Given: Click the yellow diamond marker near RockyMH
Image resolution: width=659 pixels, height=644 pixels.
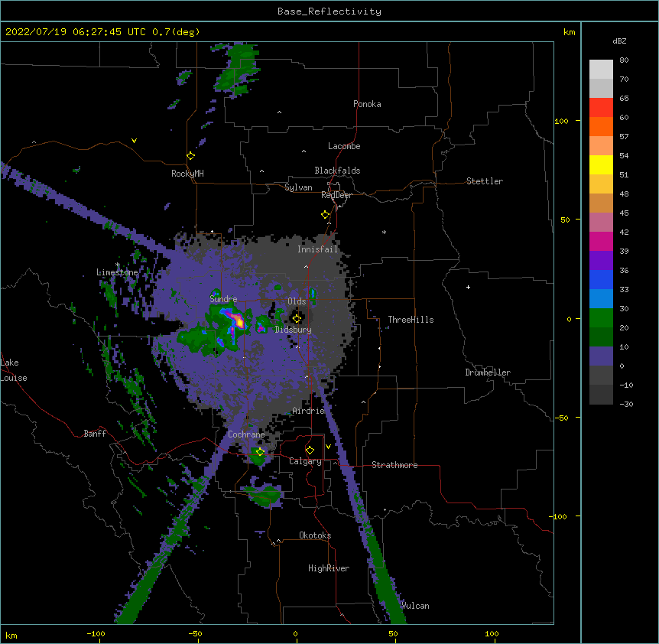Looking at the screenshot, I should click(191, 156).
